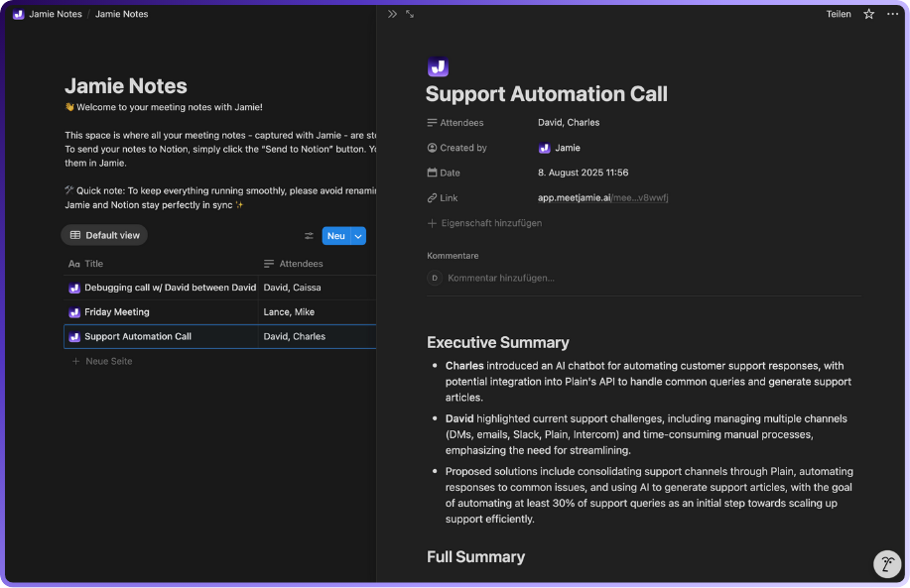This screenshot has width=910, height=588.
Task: Click the blue Neu button
Action: 336,235
